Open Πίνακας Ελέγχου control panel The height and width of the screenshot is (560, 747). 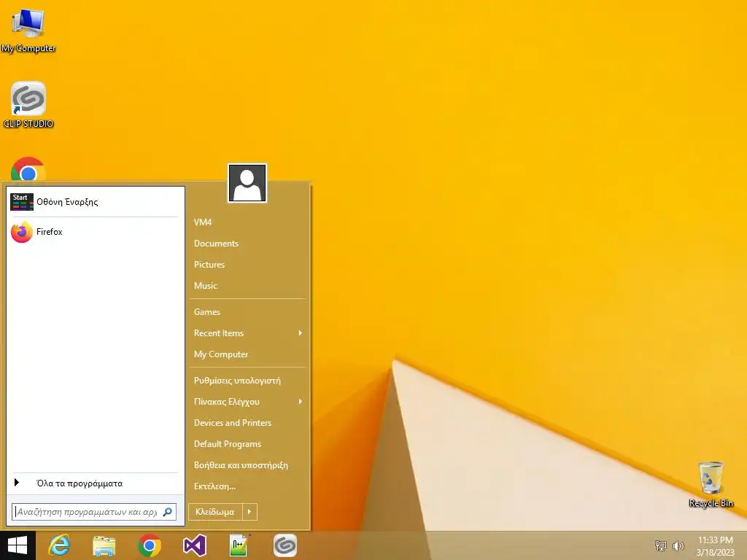[x=247, y=402]
